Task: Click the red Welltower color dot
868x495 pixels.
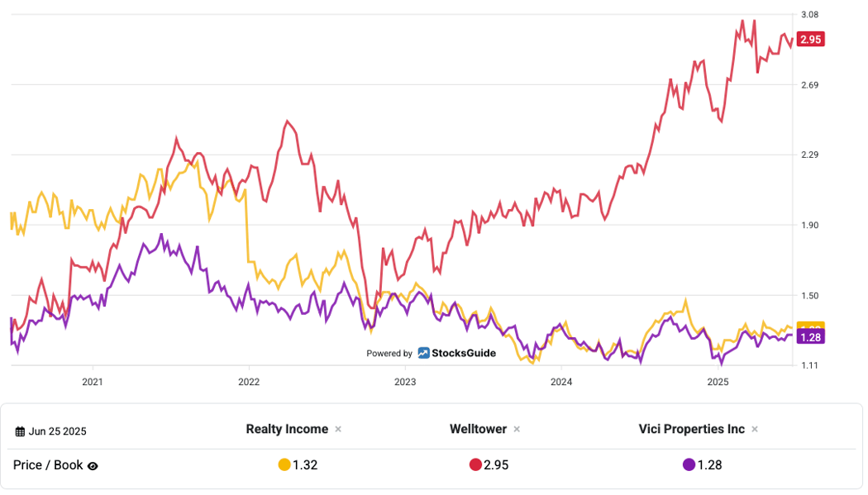Action: click(x=475, y=464)
